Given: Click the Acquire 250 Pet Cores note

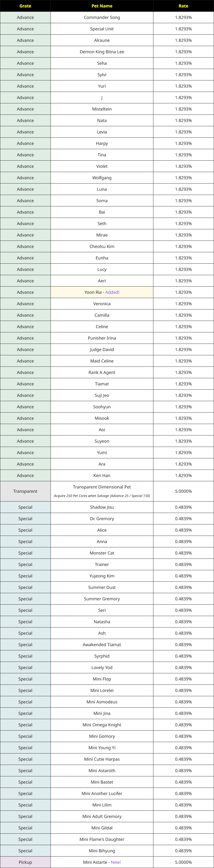Looking at the screenshot, I should pos(102,496).
